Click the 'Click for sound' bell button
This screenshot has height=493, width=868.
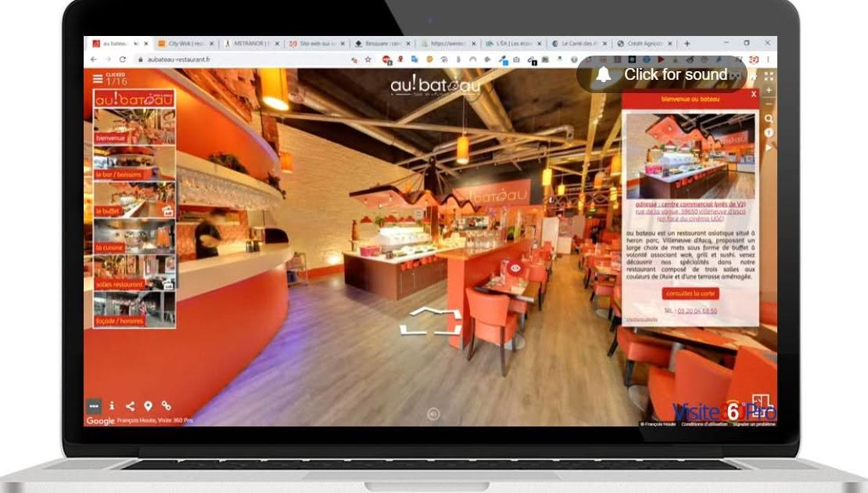(x=662, y=75)
